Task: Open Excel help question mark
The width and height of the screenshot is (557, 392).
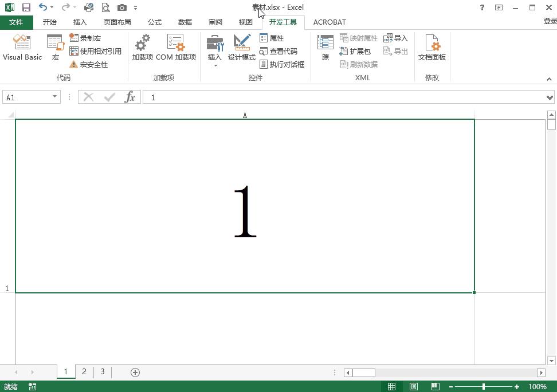Action: point(482,7)
